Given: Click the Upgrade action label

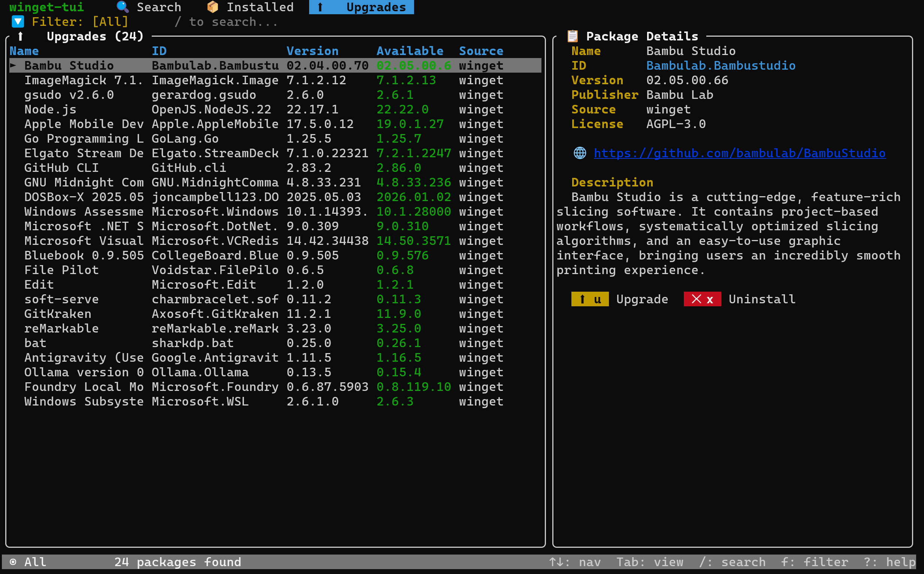Looking at the screenshot, I should click(642, 299).
